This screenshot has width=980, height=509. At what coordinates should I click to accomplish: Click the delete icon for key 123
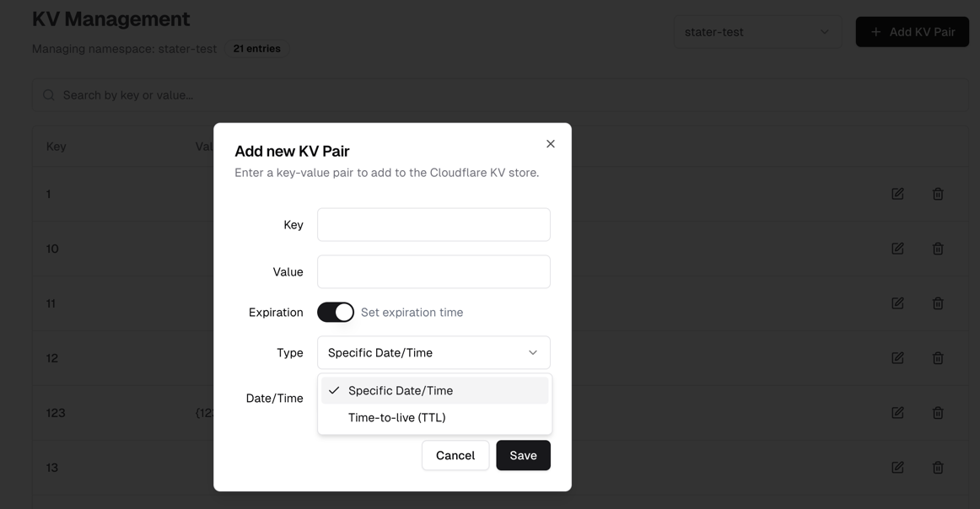(937, 412)
